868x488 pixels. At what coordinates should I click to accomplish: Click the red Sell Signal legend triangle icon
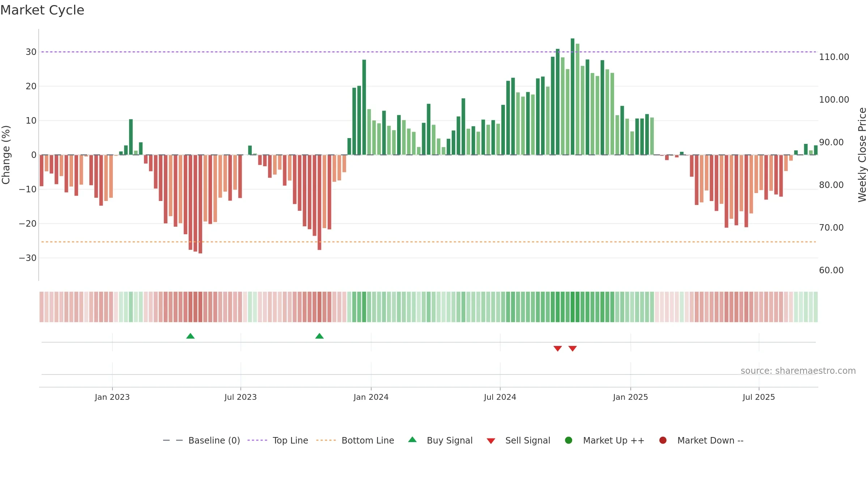click(491, 441)
